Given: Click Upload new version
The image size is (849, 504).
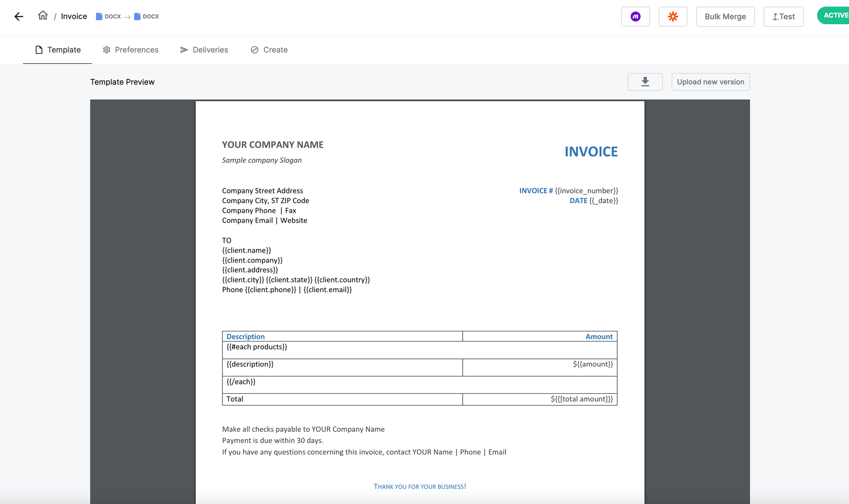Looking at the screenshot, I should (x=710, y=81).
